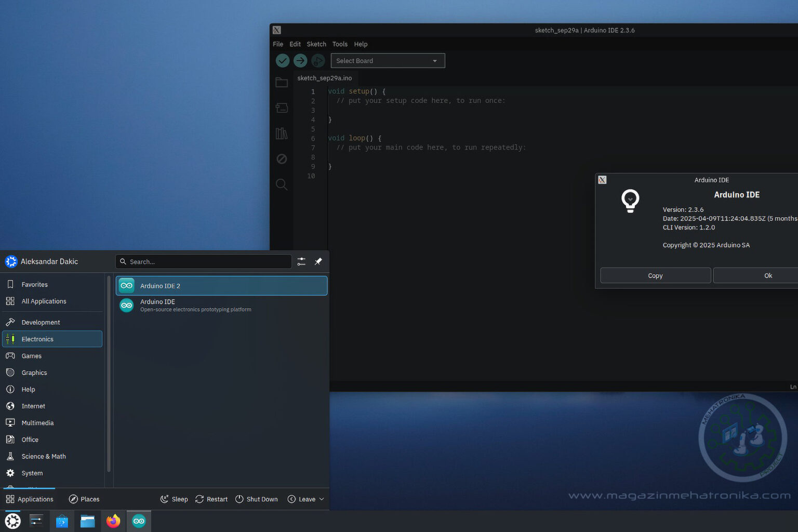Select the Graphics category
This screenshot has width=798, height=532.
pyautogui.click(x=52, y=373)
